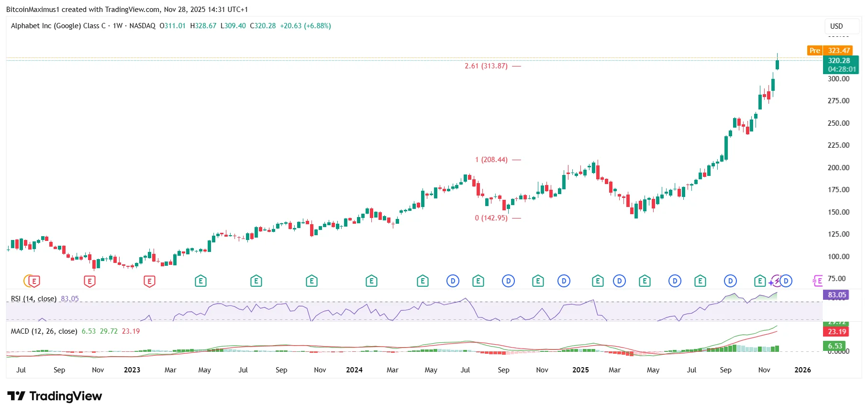Select the earnings marker of late October 2023
The image size is (868, 414).
tap(312, 281)
